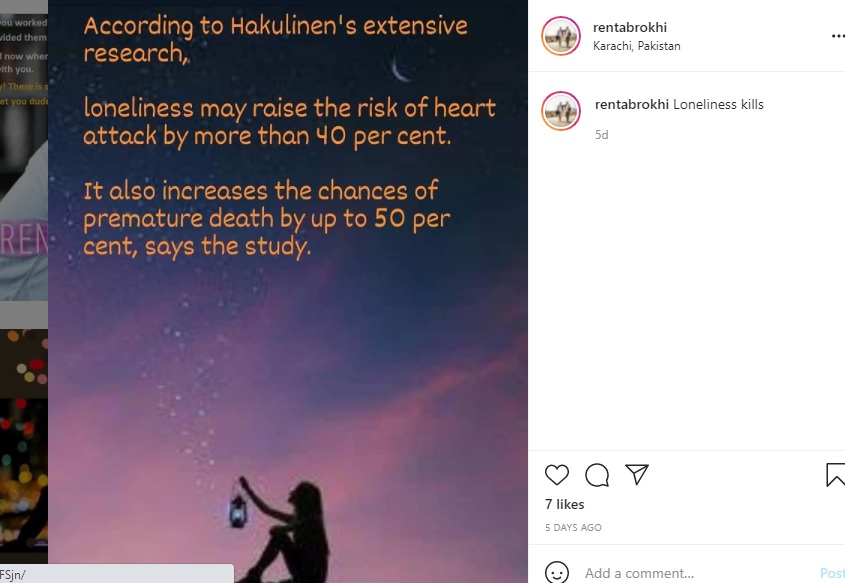Like the post with the heart icon
The width and height of the screenshot is (845, 583).
click(557, 475)
